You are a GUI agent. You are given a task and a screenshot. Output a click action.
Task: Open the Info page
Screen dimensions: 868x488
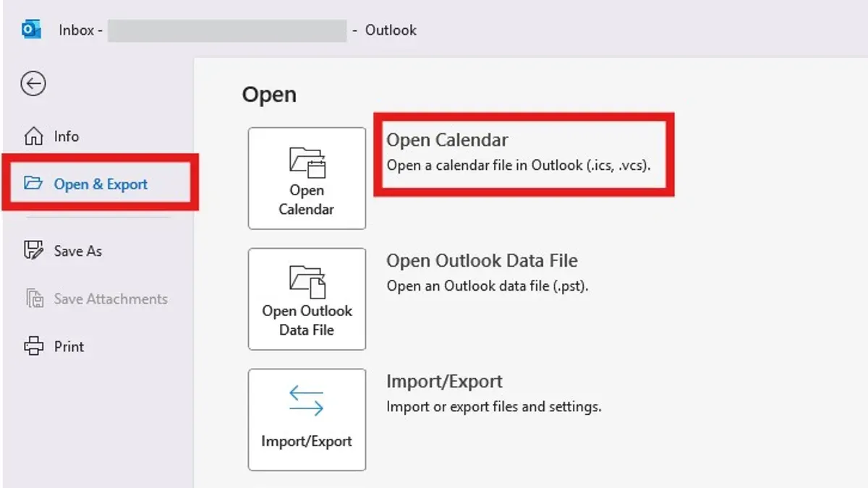(x=52, y=137)
